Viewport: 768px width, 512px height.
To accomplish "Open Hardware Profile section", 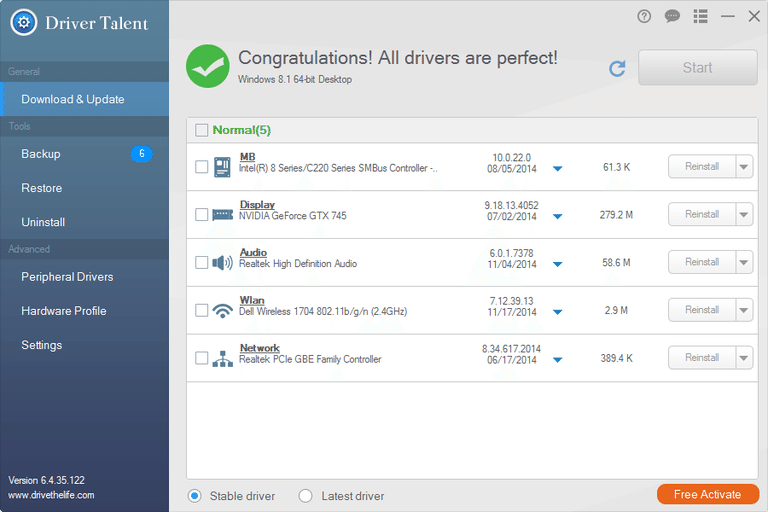I will tap(85, 311).
